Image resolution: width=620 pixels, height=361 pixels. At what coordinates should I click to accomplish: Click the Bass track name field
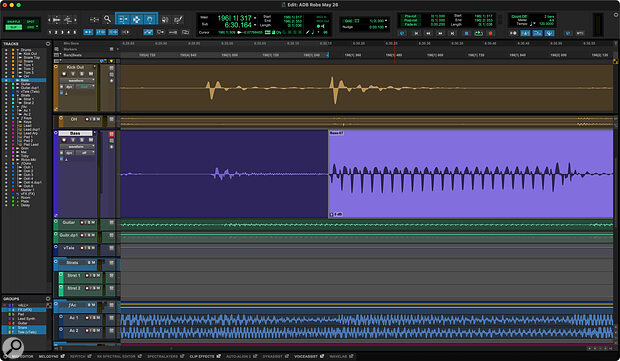pos(75,133)
